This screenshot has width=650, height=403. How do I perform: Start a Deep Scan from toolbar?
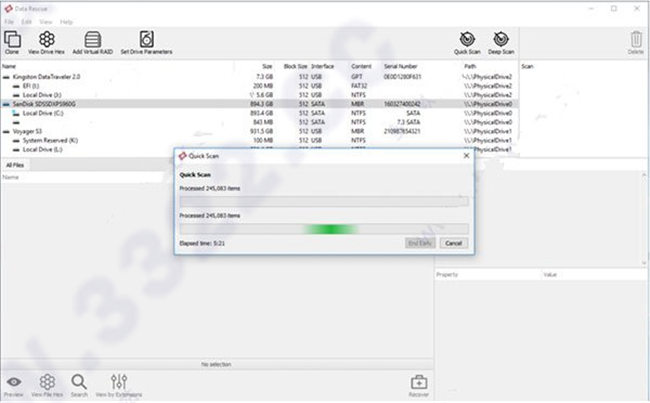point(501,39)
